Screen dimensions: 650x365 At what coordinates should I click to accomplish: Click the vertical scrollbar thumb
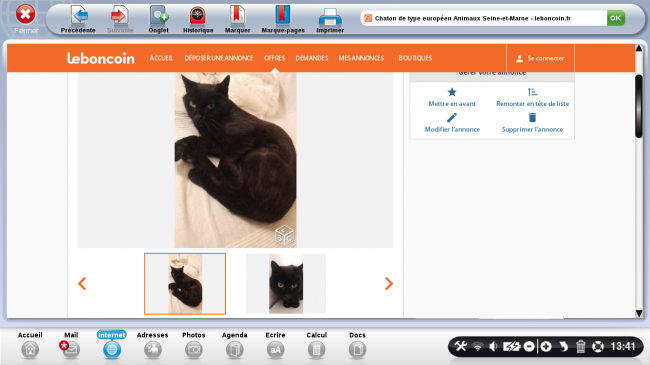click(x=639, y=106)
